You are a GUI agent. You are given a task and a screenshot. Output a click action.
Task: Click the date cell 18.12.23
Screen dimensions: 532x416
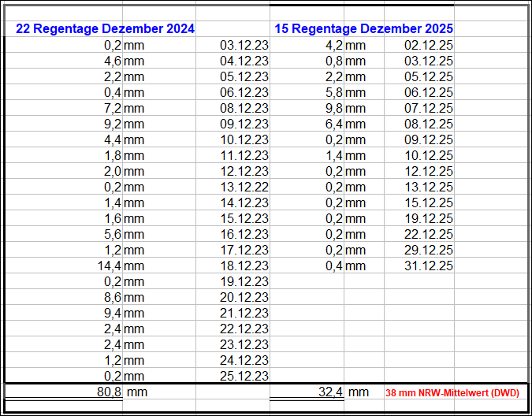244,266
